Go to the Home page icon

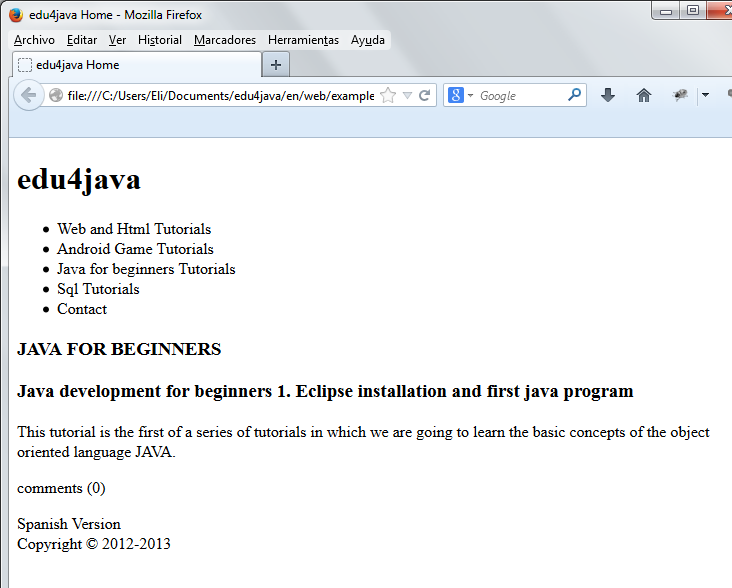(644, 96)
